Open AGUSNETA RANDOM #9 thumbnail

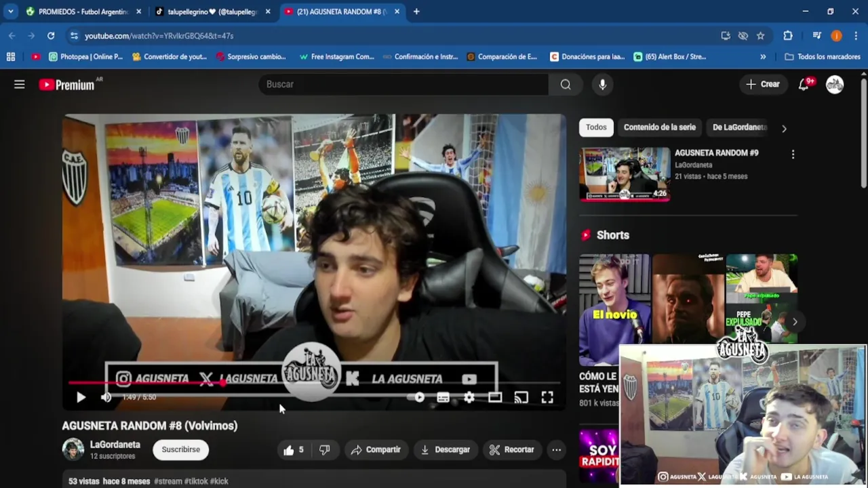click(x=625, y=174)
